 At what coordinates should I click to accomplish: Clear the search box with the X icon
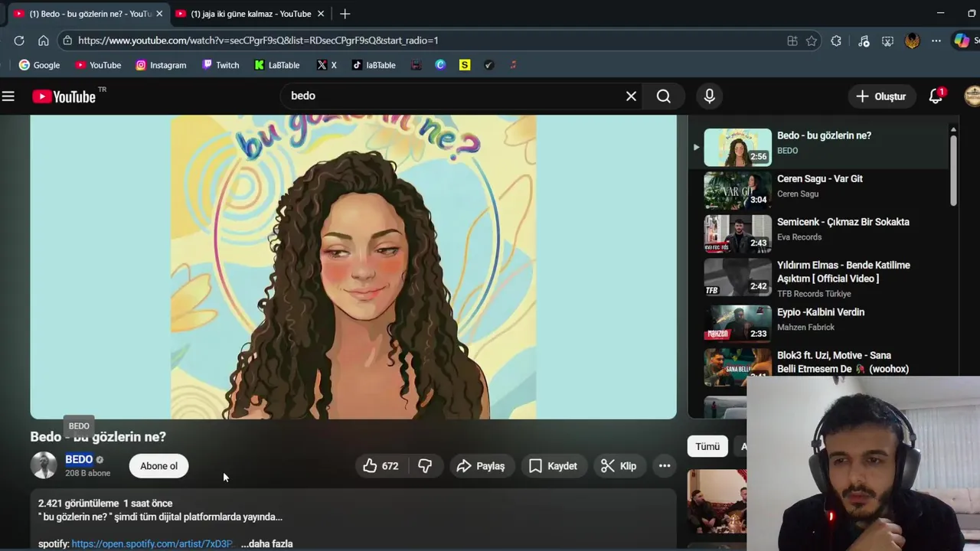[631, 96]
